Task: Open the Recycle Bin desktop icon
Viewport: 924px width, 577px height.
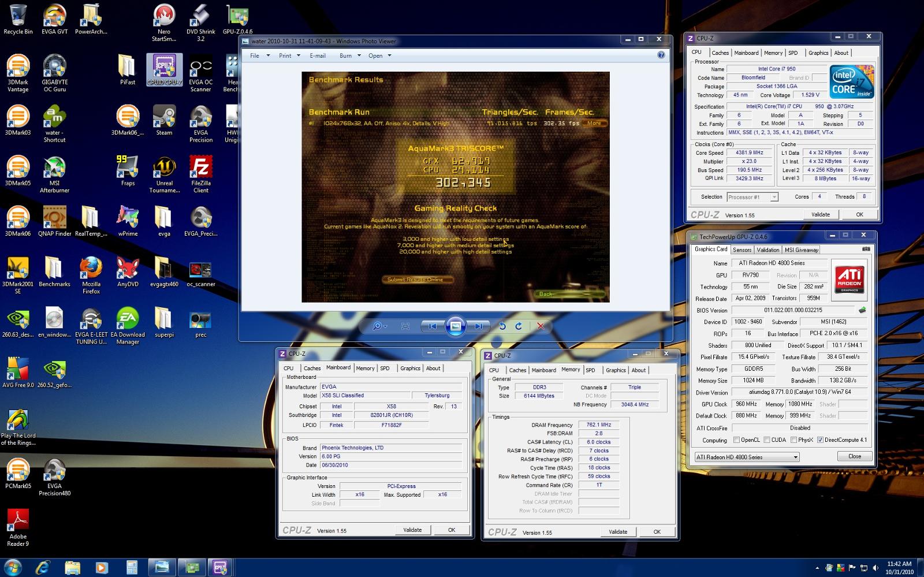Action: tap(18, 19)
